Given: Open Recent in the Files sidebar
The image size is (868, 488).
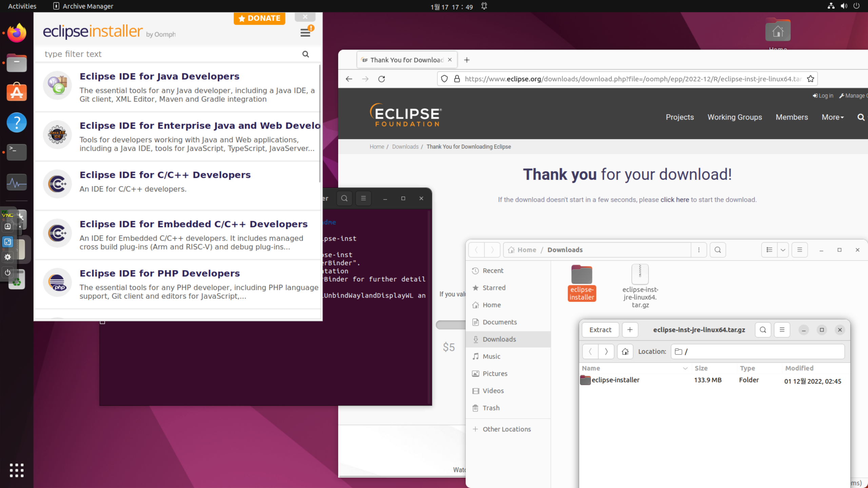Looking at the screenshot, I should click(x=508, y=271).
